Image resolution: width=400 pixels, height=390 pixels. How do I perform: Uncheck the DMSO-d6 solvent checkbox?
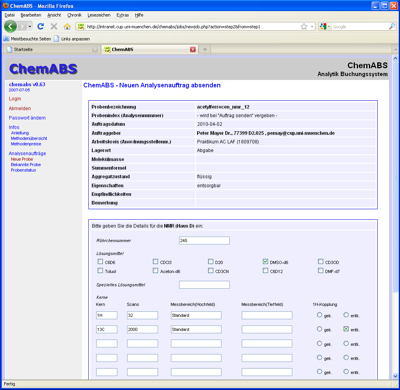tap(265, 262)
